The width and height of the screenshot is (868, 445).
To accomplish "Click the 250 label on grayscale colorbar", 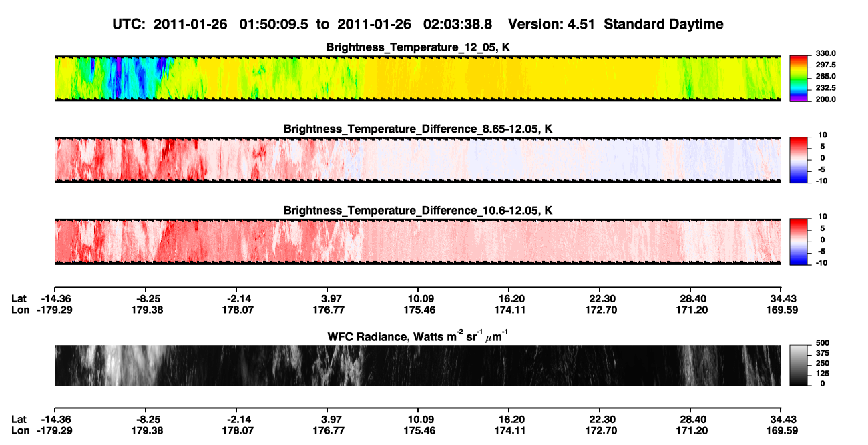I will click(x=823, y=363).
